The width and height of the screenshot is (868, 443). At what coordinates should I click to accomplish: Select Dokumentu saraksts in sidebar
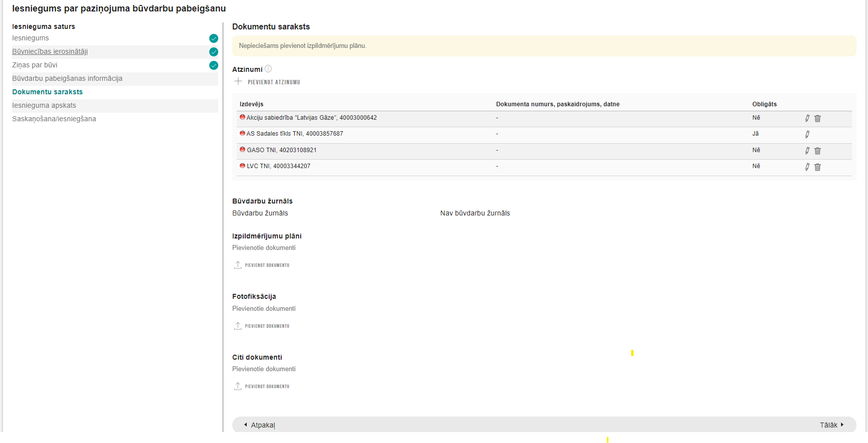pos(47,92)
